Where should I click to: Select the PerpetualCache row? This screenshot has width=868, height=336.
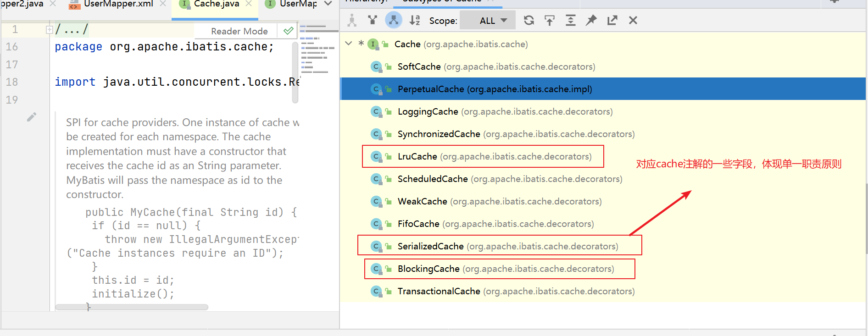[602, 89]
